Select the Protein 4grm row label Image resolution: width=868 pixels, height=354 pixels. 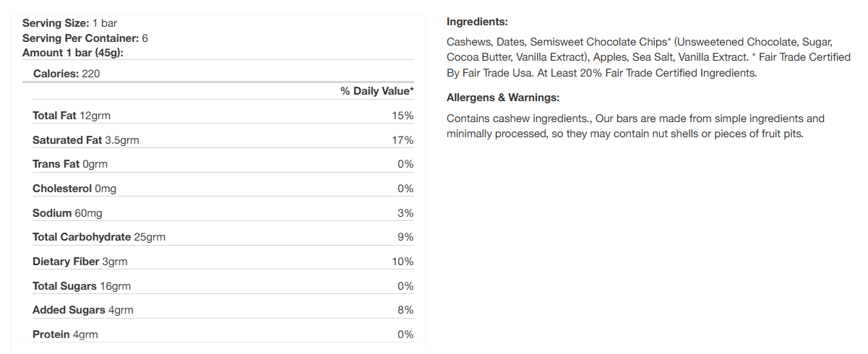65,334
